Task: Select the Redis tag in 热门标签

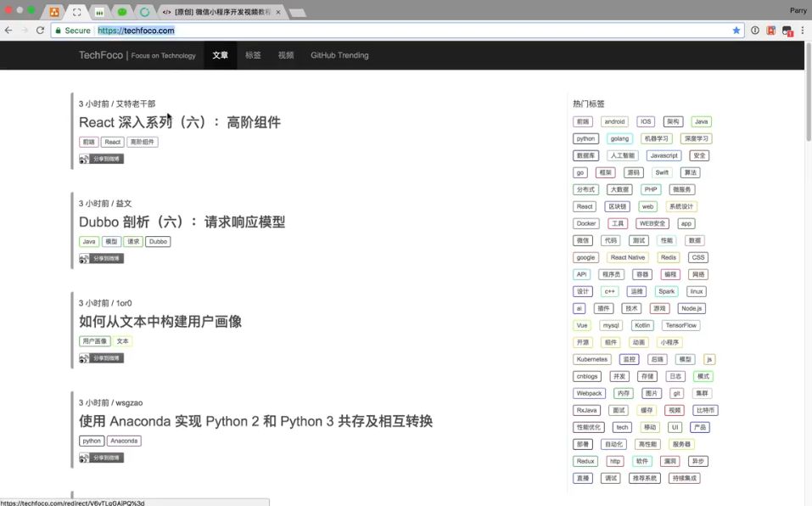Action: [668, 257]
